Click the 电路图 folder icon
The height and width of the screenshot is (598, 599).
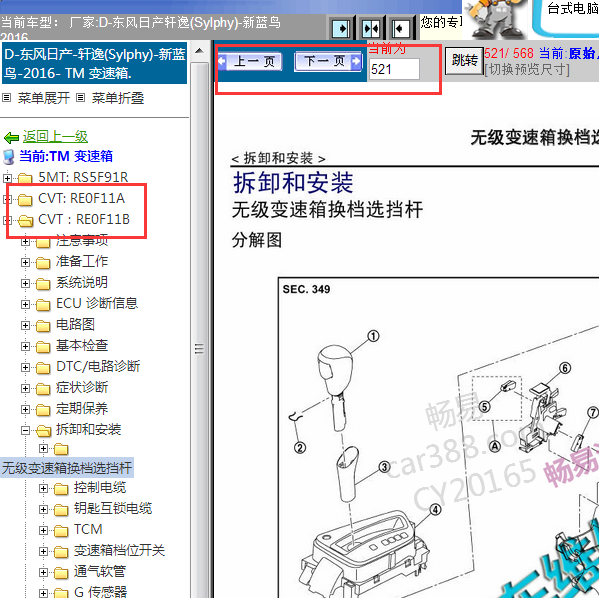point(43,326)
